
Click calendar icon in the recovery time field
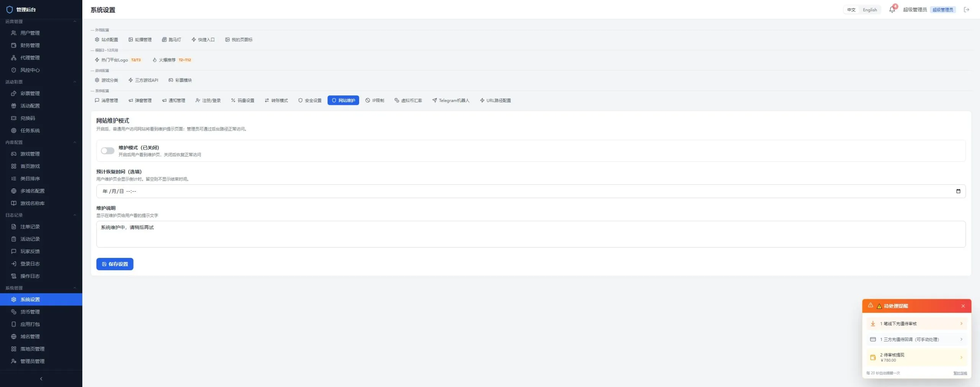point(958,191)
